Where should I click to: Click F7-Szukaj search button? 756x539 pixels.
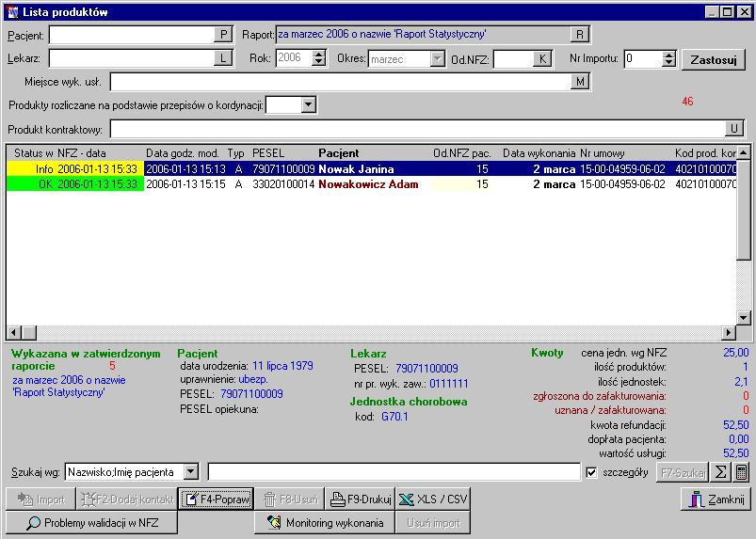tap(684, 472)
